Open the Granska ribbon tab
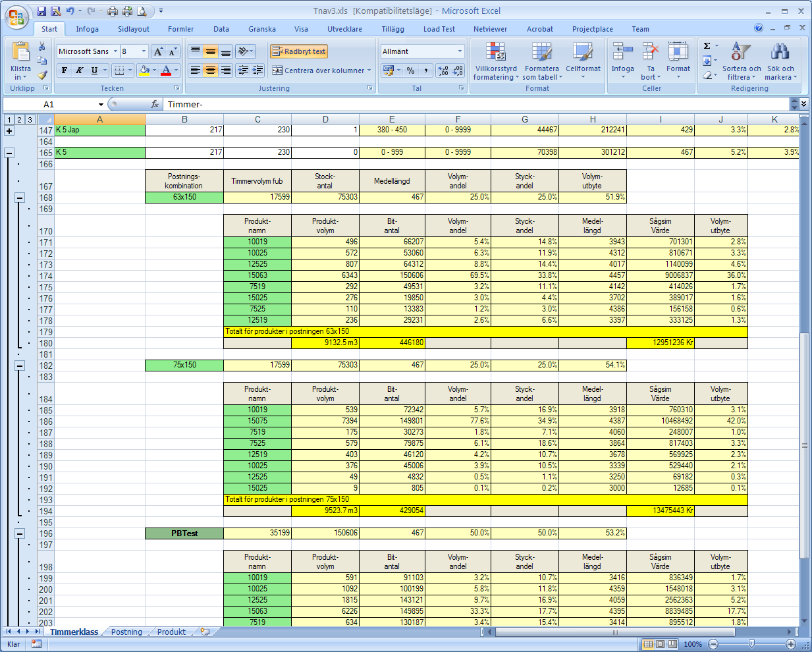This screenshot has width=812, height=652. (262, 29)
